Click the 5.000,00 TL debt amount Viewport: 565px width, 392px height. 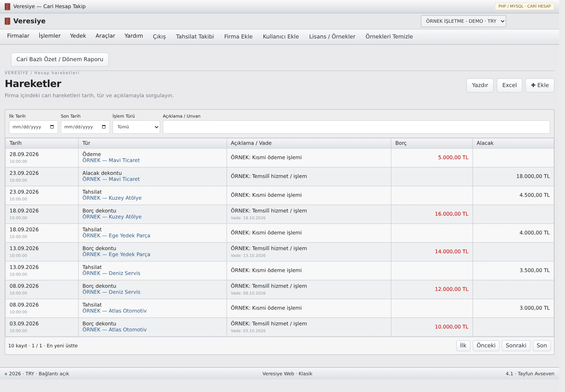pos(453,158)
